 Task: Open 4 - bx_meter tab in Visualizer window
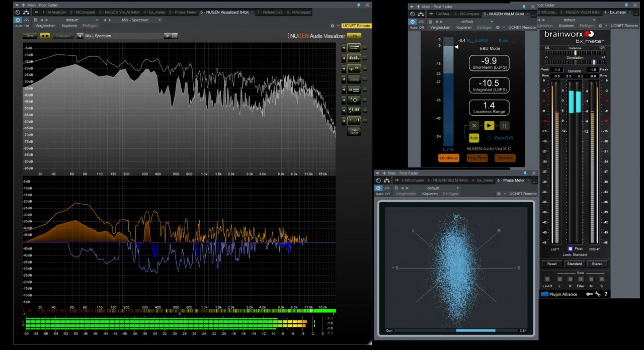click(x=154, y=12)
